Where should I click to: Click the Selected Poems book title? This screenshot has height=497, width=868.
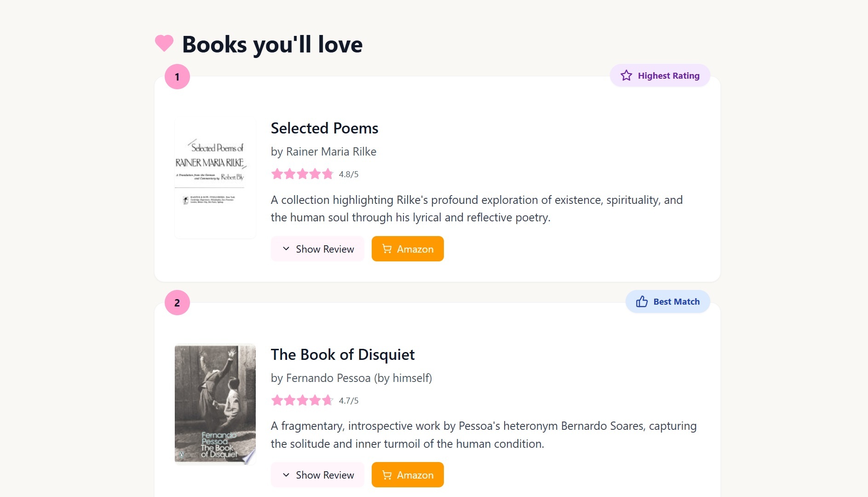pyautogui.click(x=324, y=128)
